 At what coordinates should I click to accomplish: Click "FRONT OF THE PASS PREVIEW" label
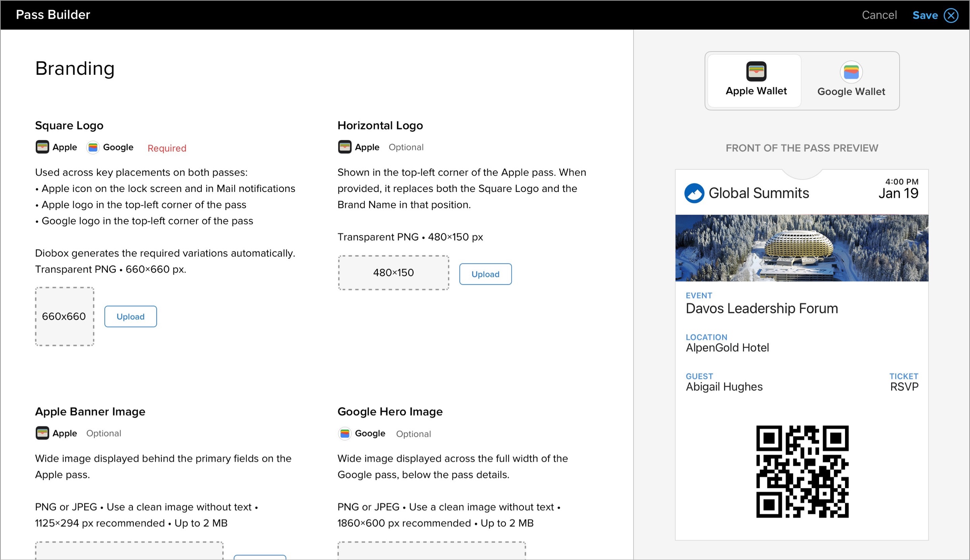pyautogui.click(x=802, y=148)
